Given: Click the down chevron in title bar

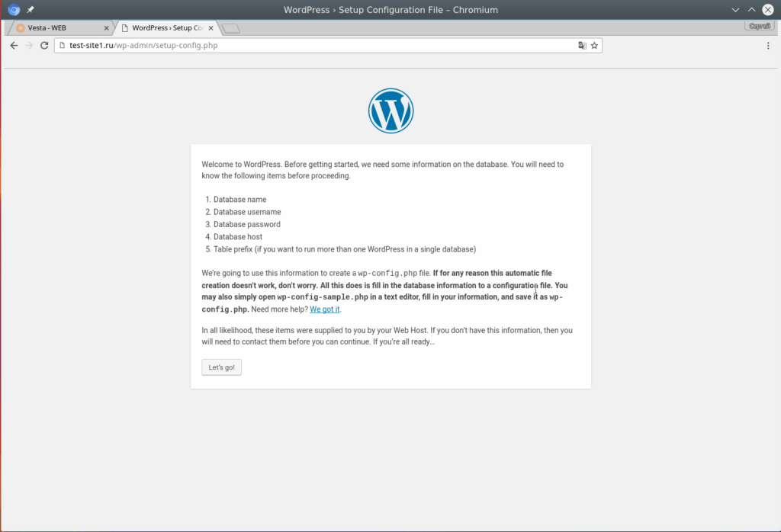Looking at the screenshot, I should [735, 9].
